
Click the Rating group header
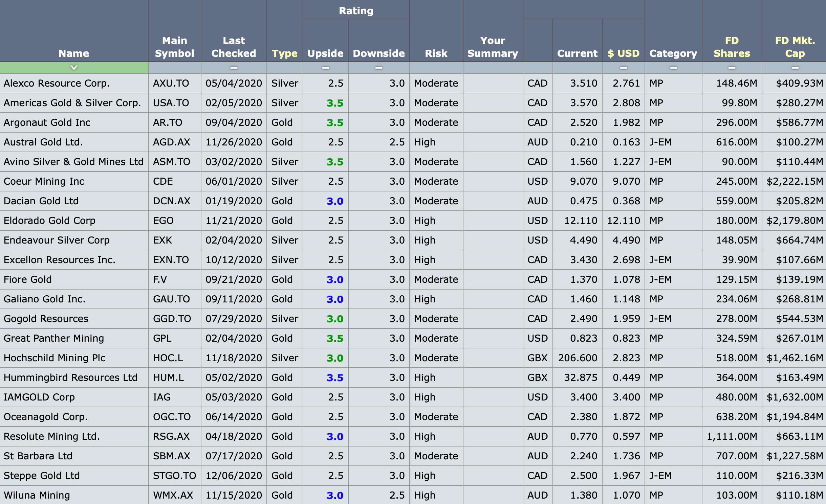click(x=356, y=10)
